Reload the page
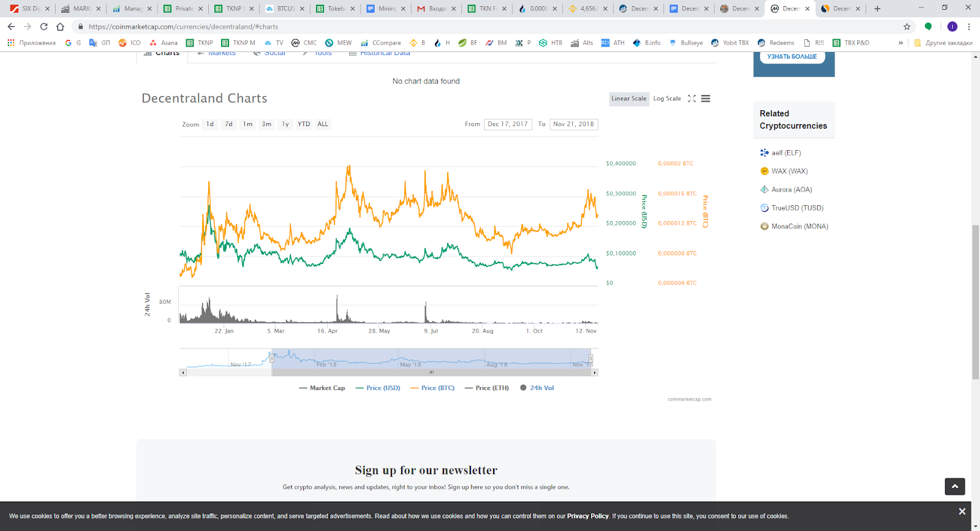Viewport: 980px width, 531px height. coord(43,26)
